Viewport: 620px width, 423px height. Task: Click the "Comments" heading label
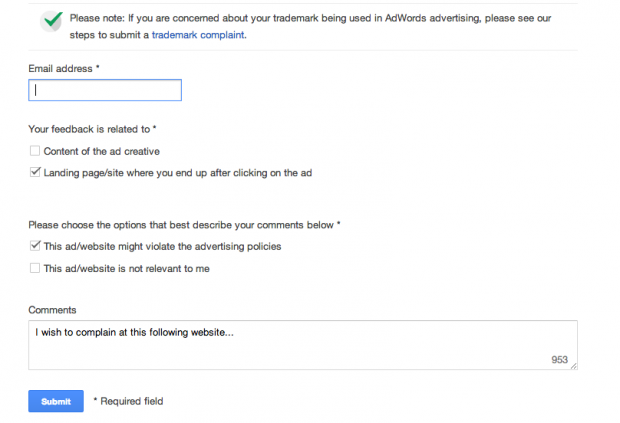[52, 310]
